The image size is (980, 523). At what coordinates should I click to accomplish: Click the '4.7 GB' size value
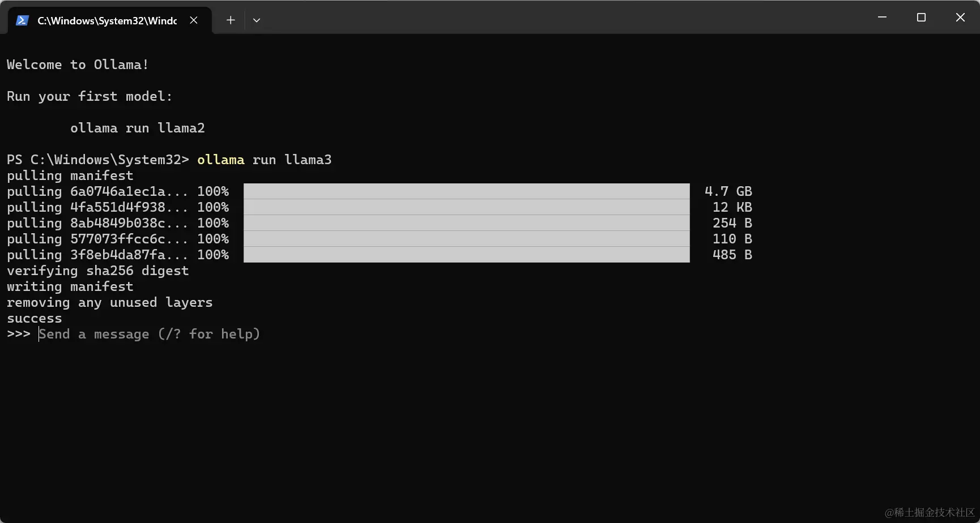[x=728, y=191]
